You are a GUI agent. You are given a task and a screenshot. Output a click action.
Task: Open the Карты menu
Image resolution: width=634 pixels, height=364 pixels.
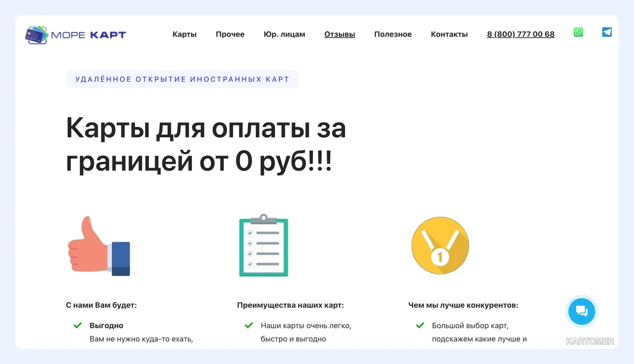tap(184, 34)
